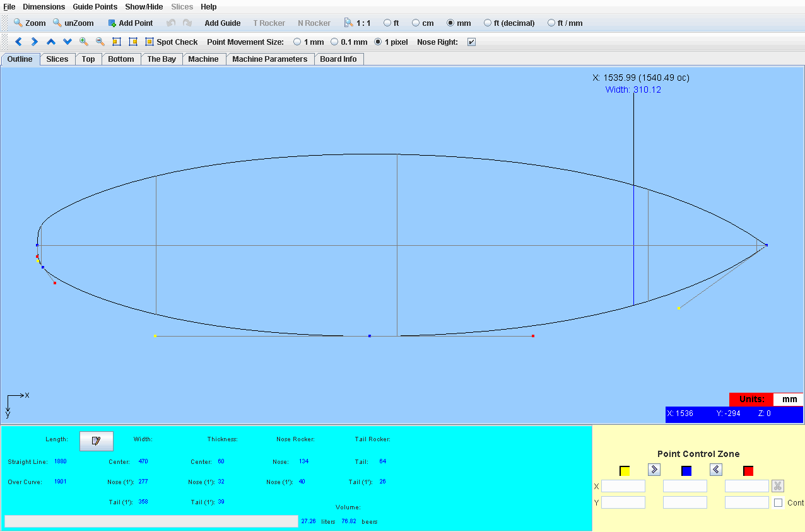Open the Guide Points menu
Screen dimensions: 805x532
(x=95, y=7)
